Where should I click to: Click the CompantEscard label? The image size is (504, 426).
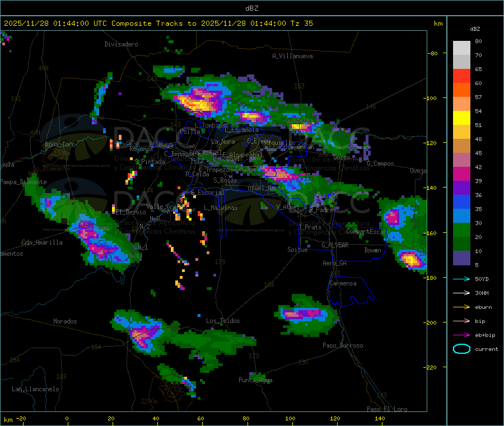[x=368, y=231]
